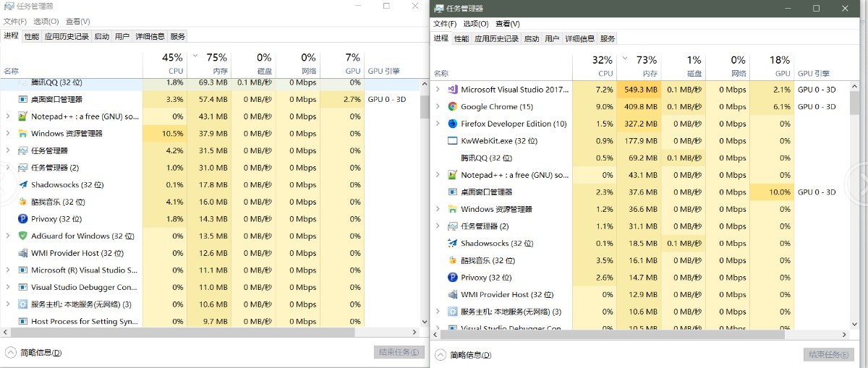Click Windows 资源管理器 icon in right window
868x368 pixels.
tap(453, 209)
